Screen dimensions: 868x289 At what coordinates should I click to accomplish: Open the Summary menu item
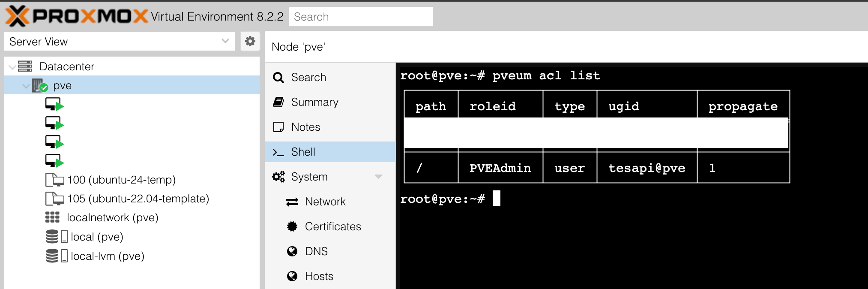(314, 102)
